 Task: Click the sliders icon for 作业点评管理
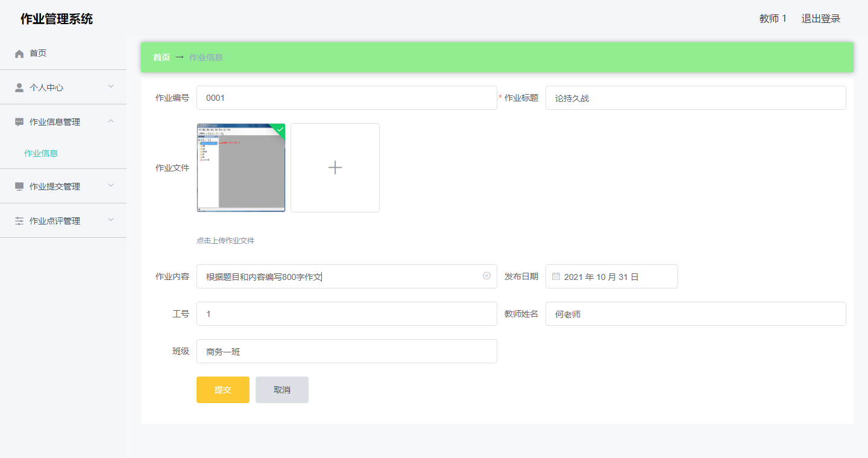[19, 221]
